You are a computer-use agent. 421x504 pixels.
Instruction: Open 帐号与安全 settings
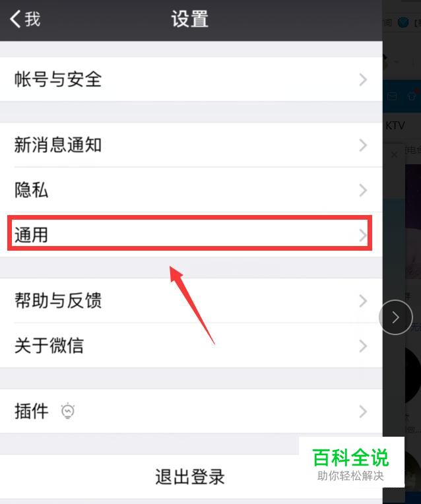tap(191, 79)
